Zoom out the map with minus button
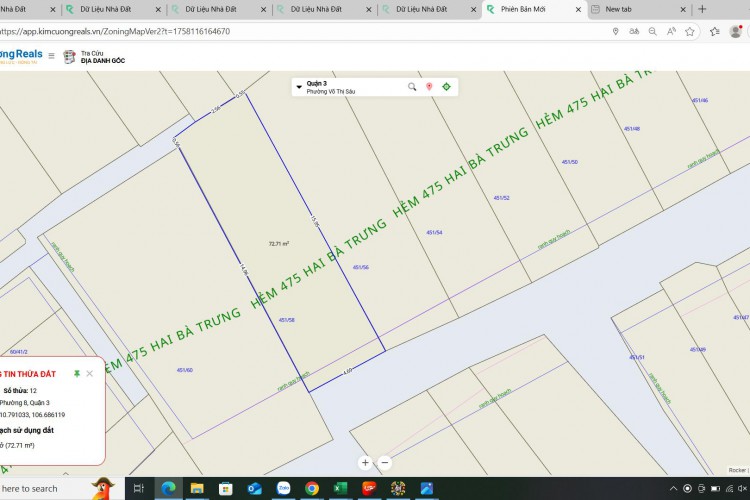Viewport: 750px width, 500px height. (x=384, y=462)
